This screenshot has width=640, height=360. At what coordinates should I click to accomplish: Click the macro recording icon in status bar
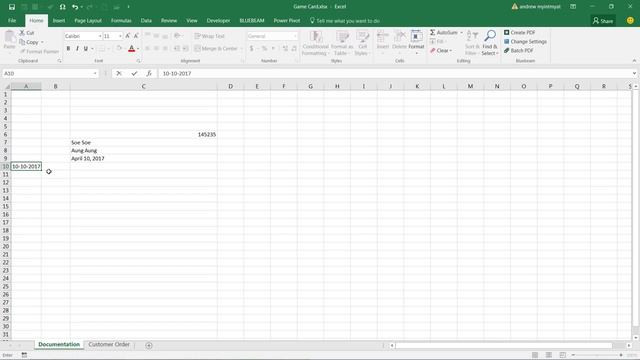pos(24,355)
